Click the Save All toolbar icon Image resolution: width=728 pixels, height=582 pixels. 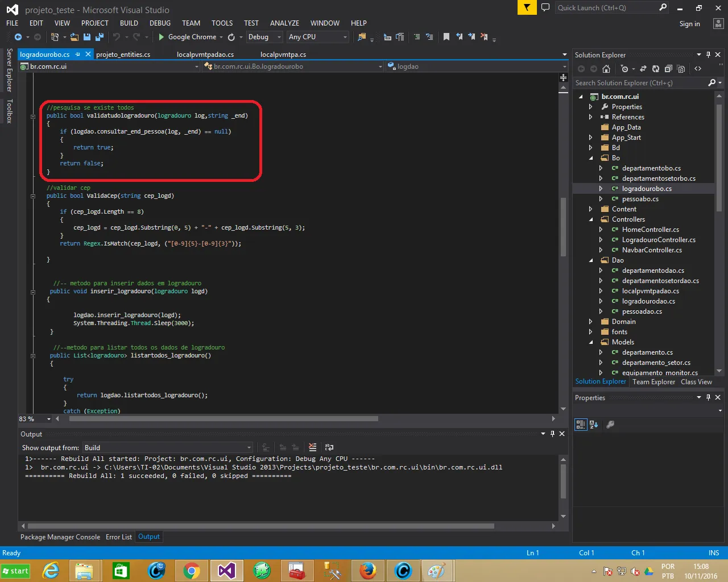pos(100,37)
